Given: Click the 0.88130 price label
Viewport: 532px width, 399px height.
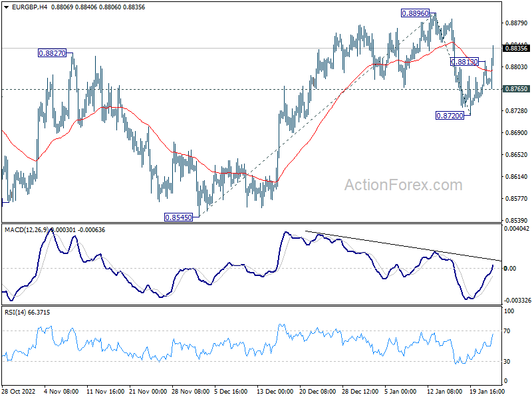Looking at the screenshot, I should point(464,62).
